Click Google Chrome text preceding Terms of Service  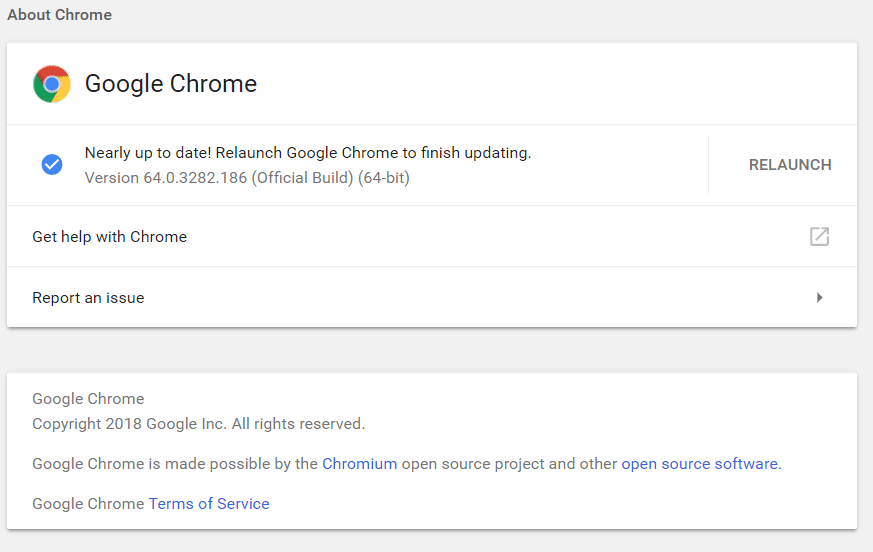pos(88,504)
